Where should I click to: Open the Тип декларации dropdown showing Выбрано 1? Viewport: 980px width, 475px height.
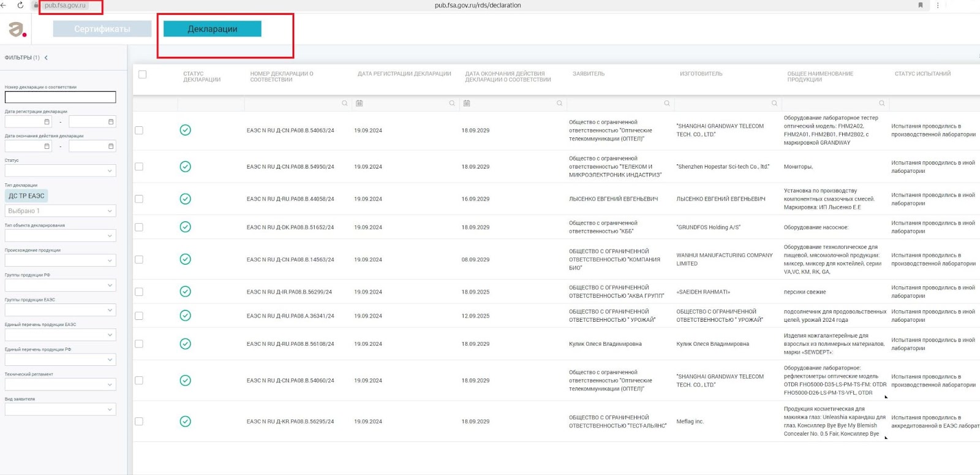(x=60, y=211)
